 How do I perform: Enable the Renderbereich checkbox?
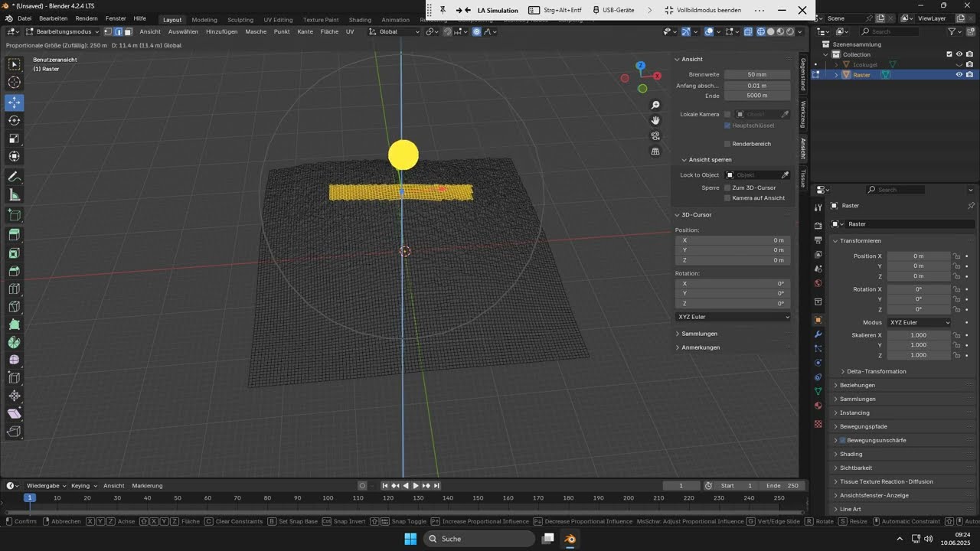coord(727,144)
